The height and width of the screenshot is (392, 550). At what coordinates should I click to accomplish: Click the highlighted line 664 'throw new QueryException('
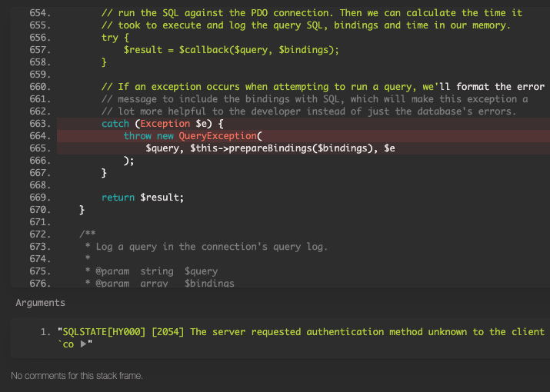(x=192, y=136)
